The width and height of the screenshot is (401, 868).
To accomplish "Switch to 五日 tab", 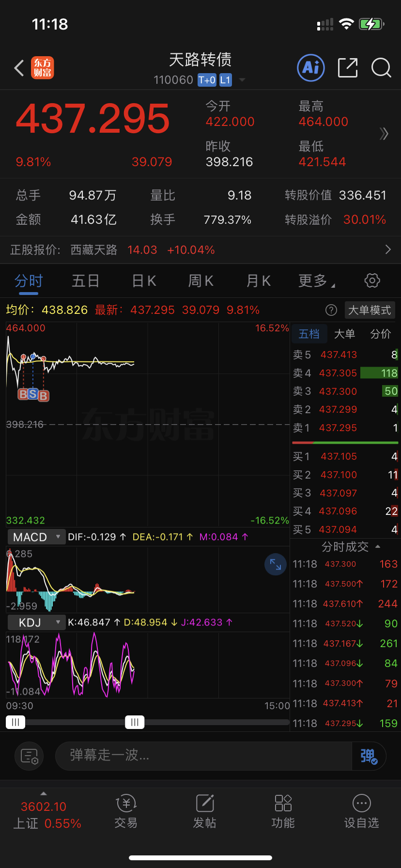I will (86, 281).
